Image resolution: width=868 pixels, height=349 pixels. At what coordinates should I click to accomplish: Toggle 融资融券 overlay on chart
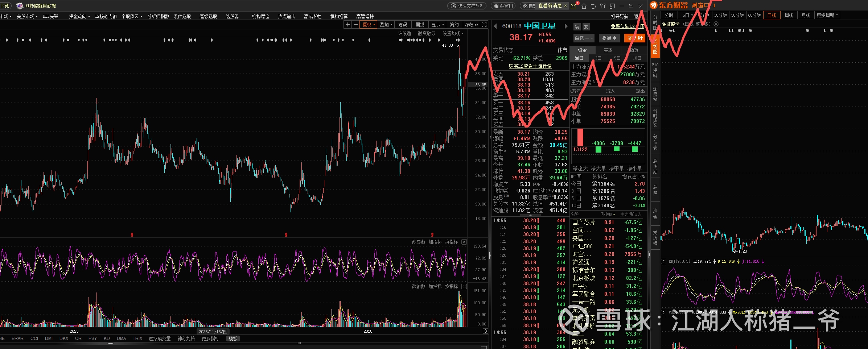coord(427,33)
